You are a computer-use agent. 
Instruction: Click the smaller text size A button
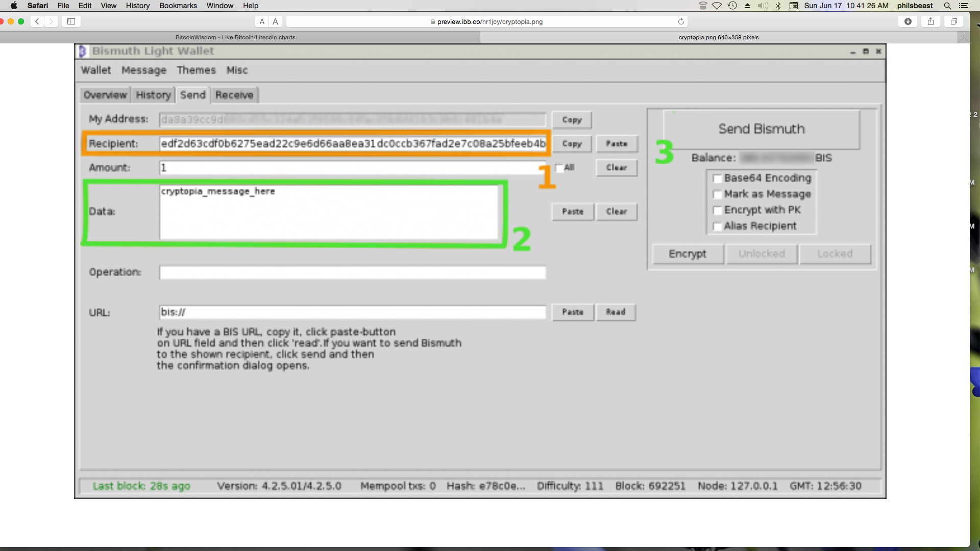pyautogui.click(x=262, y=21)
